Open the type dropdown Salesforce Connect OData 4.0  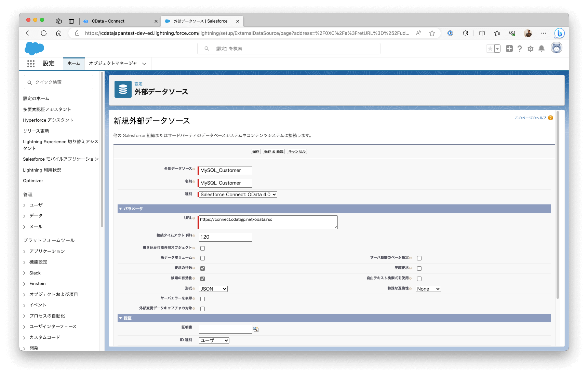pos(238,194)
